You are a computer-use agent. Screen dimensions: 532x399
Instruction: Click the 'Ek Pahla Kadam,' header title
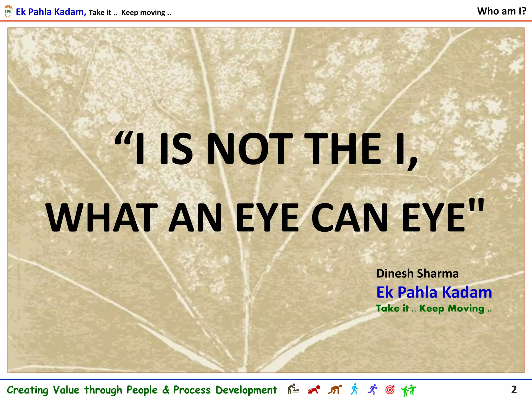click(51, 12)
